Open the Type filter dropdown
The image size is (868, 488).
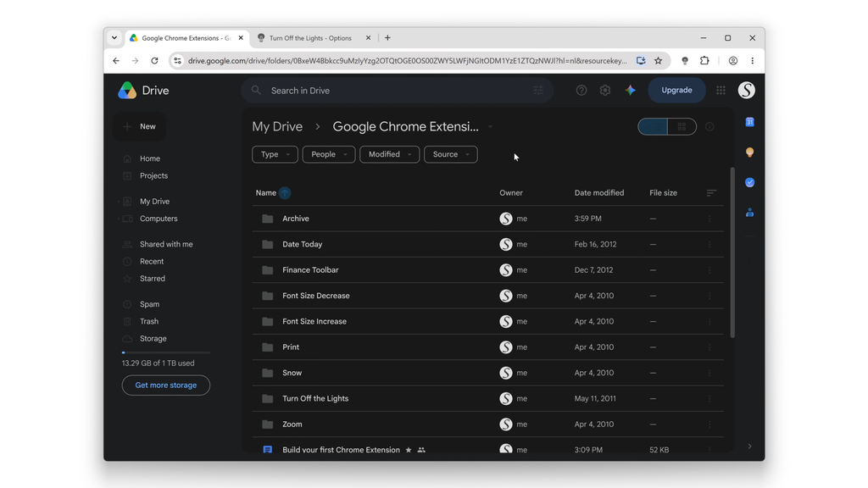tap(275, 154)
